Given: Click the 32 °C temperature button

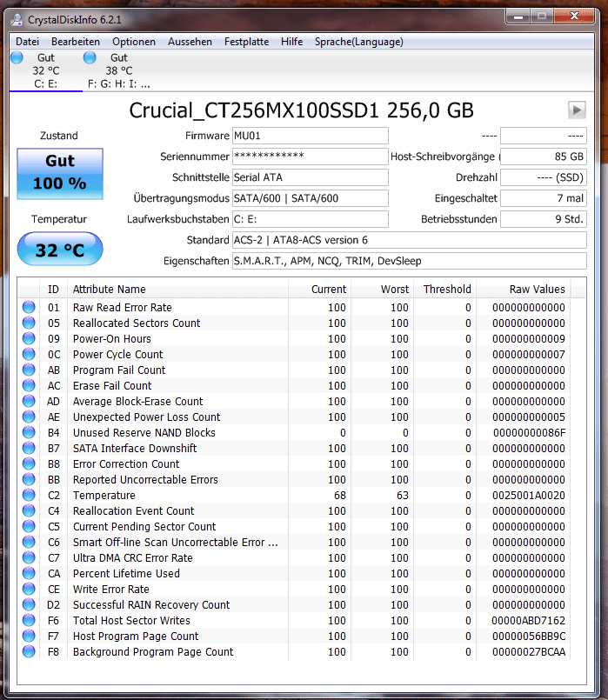Looking at the screenshot, I should [x=60, y=249].
